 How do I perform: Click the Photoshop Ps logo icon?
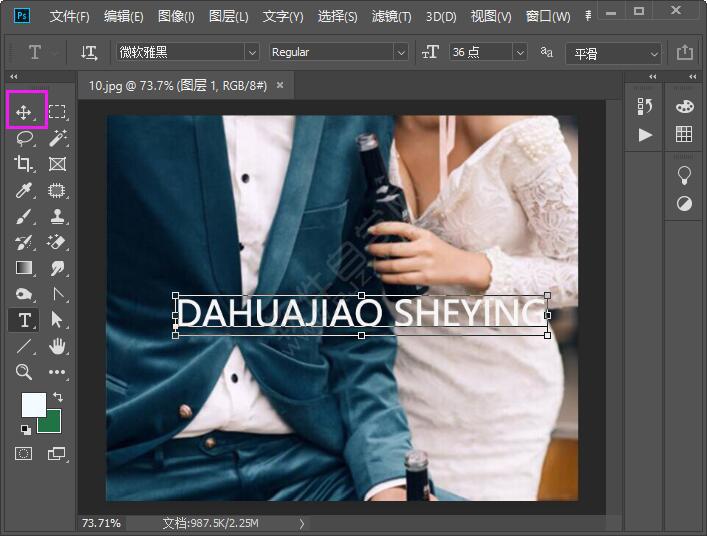tap(22, 16)
